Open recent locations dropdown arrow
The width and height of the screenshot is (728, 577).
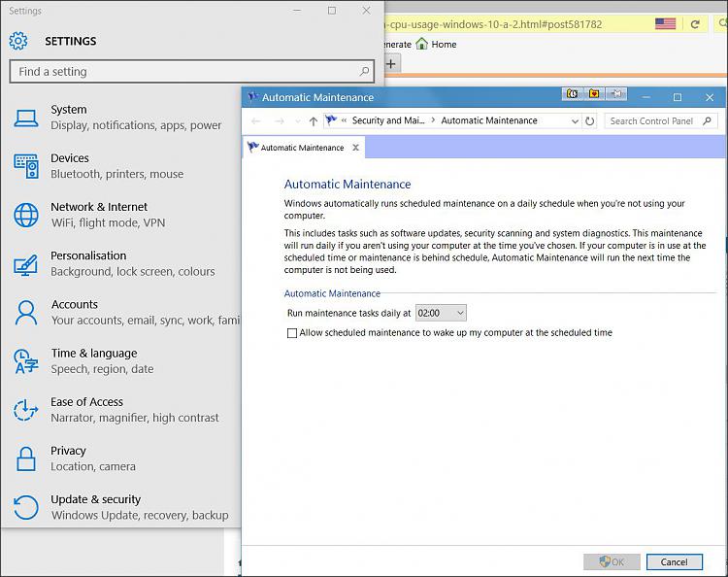pos(298,121)
